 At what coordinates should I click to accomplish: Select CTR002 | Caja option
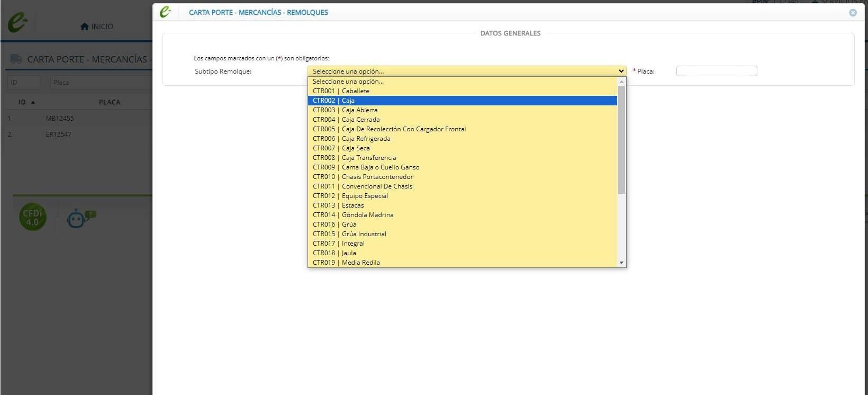(x=463, y=101)
